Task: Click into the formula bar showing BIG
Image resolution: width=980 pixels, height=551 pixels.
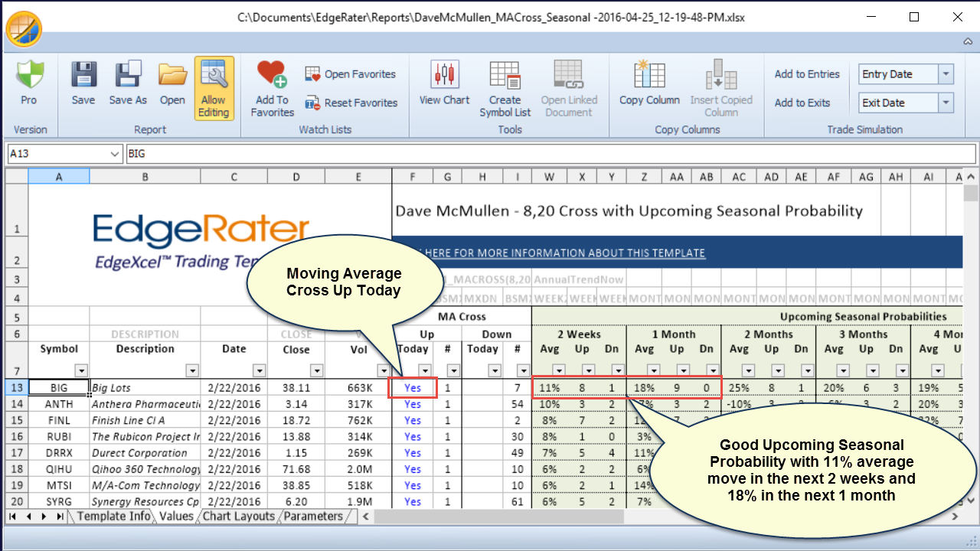Action: point(550,154)
